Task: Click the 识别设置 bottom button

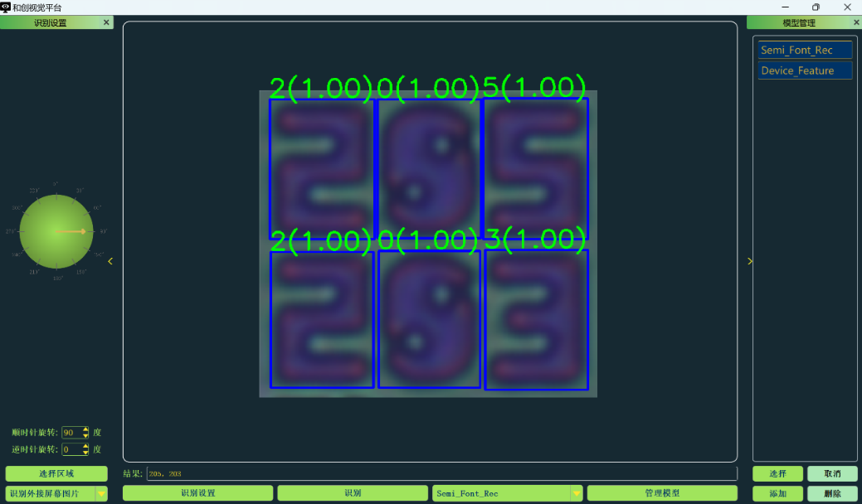Action: (198, 493)
